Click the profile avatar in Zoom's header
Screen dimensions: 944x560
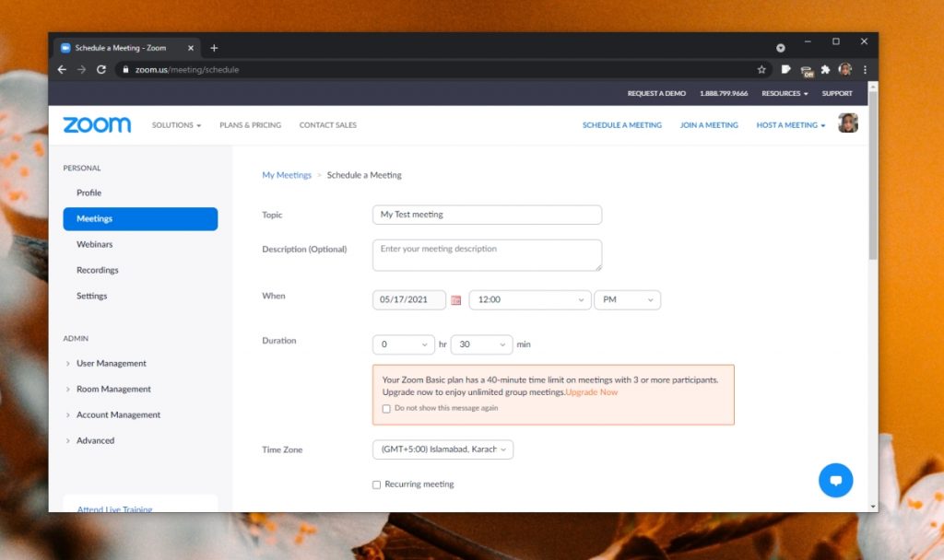(847, 122)
